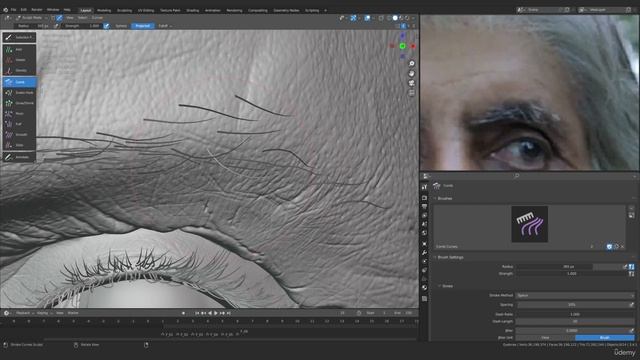Switch to the Texture Paint workspace tab
This screenshot has height=360, width=640.
tap(170, 11)
